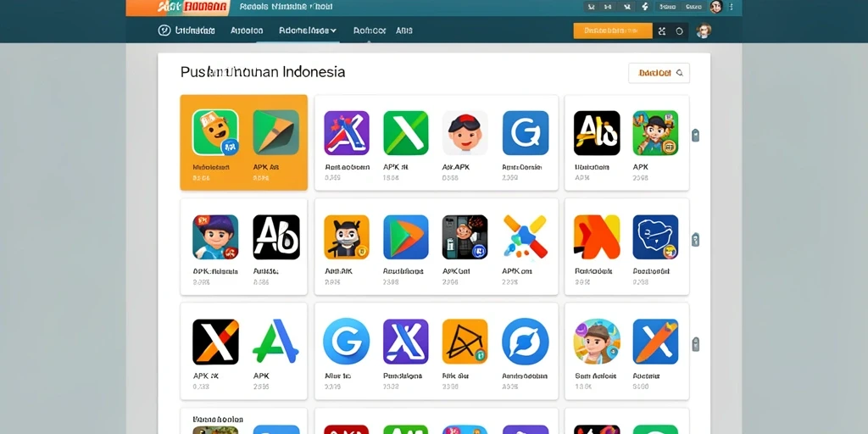Open the blue square app with white G

coord(526,133)
